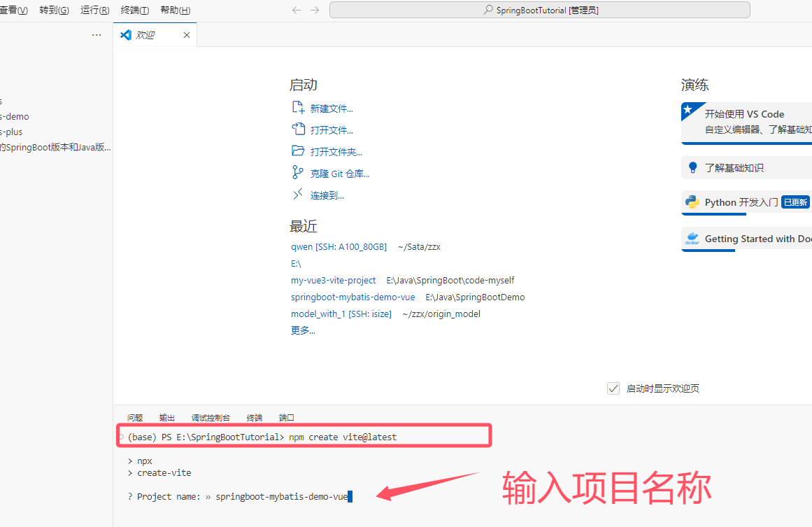Image resolution: width=812 pixels, height=527 pixels.
Task: Select the SpringBoot版本和Java版 explorer item
Action: tap(55, 147)
